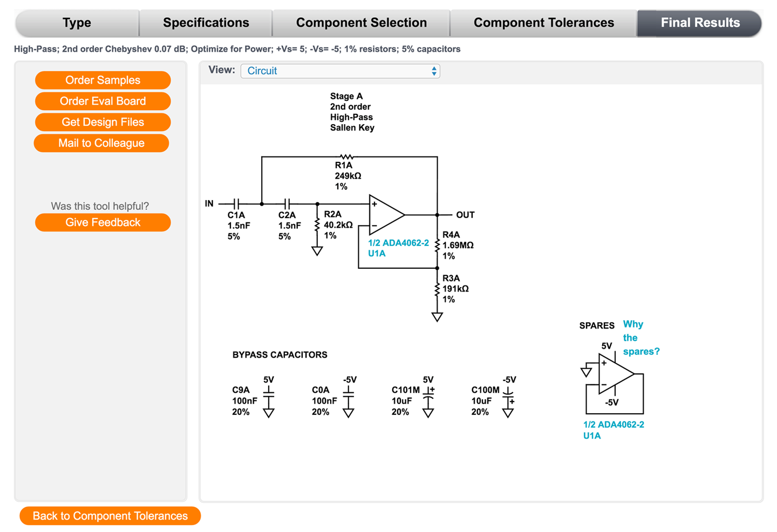Viewport: 777px width, 532px height.
Task: Open the ADA4062-2 U1A link on Stage A
Action: tap(398, 248)
